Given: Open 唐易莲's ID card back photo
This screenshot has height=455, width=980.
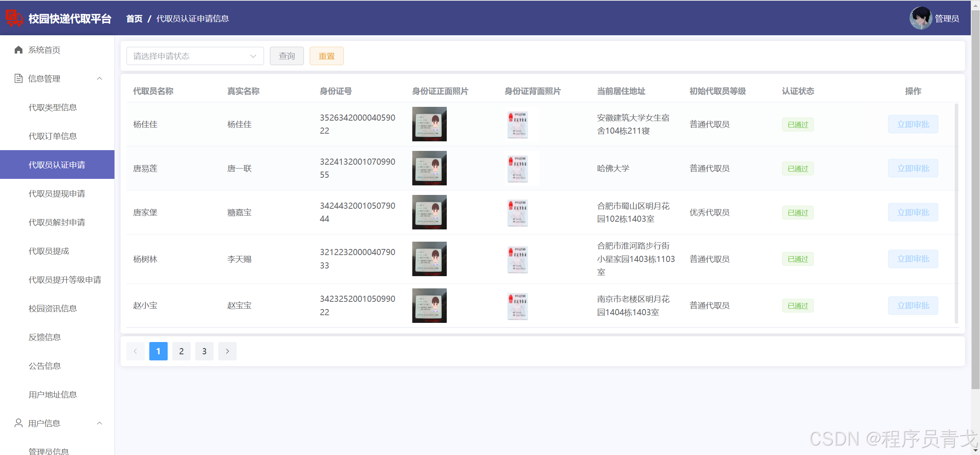Looking at the screenshot, I should pyautogui.click(x=518, y=168).
